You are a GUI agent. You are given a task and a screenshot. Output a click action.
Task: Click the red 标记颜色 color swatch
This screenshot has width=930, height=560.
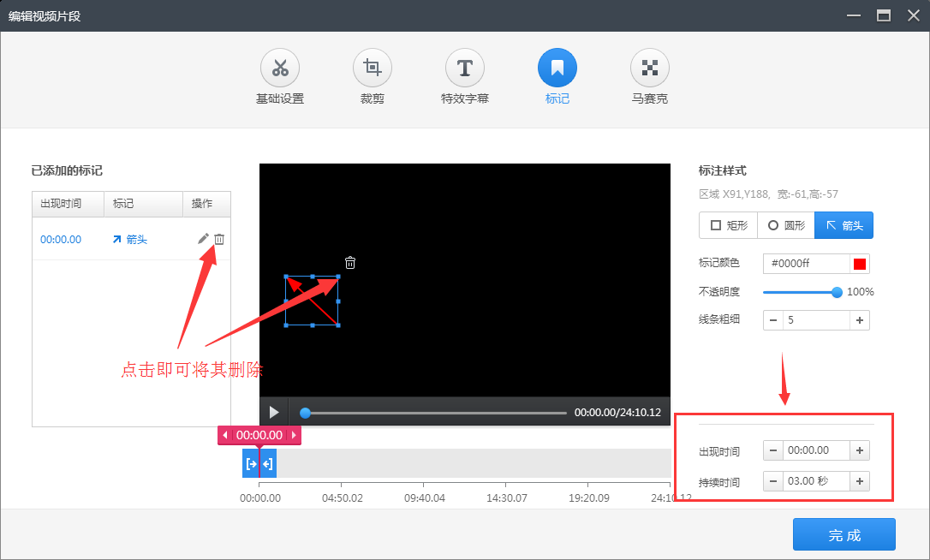860,263
